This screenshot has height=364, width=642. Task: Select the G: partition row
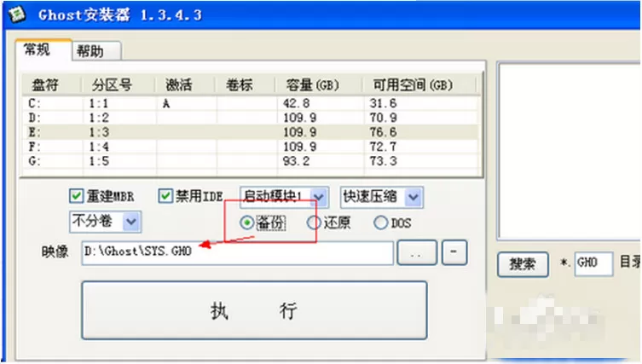click(x=250, y=161)
